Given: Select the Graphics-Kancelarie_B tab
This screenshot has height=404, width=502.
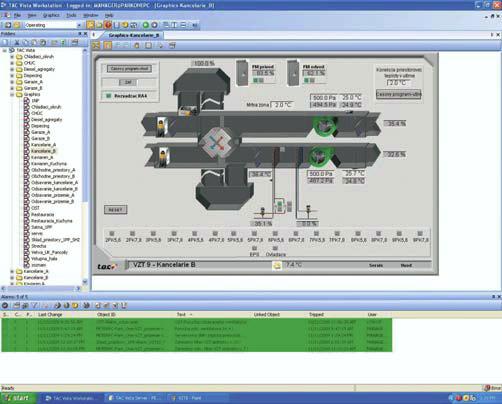Looking at the screenshot, I should point(134,35).
